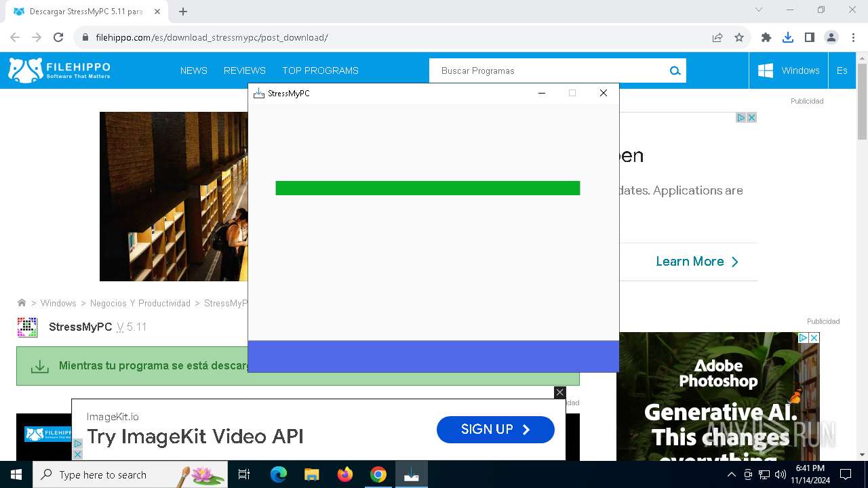Toggle the Chrome side panel
The height and width of the screenshot is (488, 868).
[x=810, y=37]
